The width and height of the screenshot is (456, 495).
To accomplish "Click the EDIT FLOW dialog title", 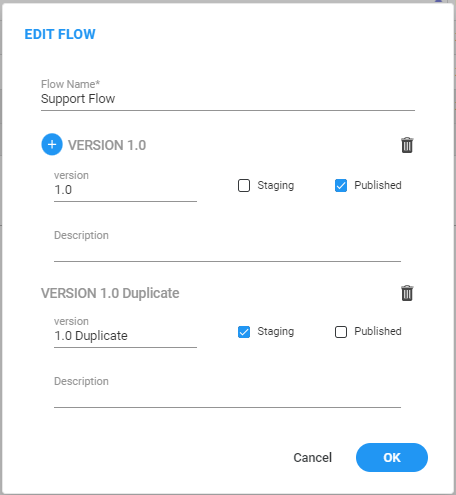I will tap(60, 34).
